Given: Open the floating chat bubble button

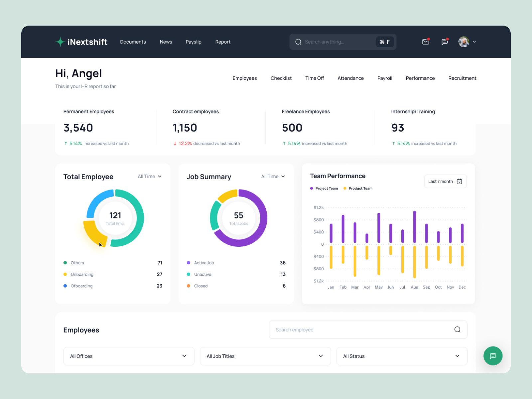Looking at the screenshot, I should 493,356.
